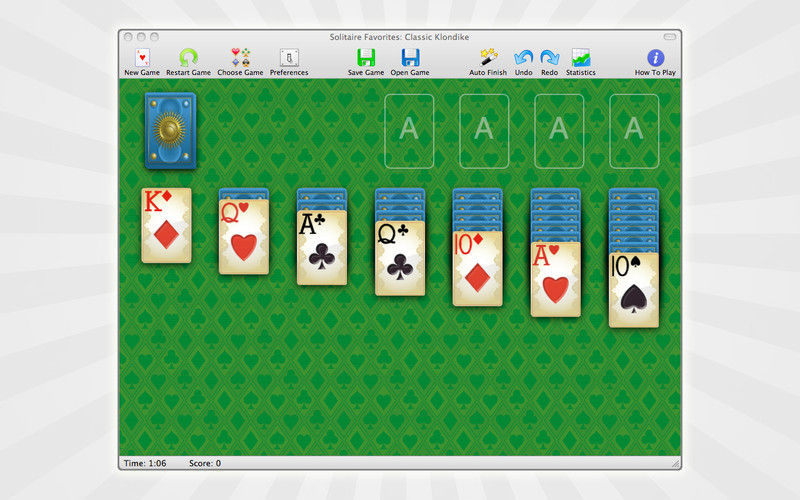This screenshot has width=800, height=500.
Task: Select the King of Diamonds card
Action: [x=166, y=226]
